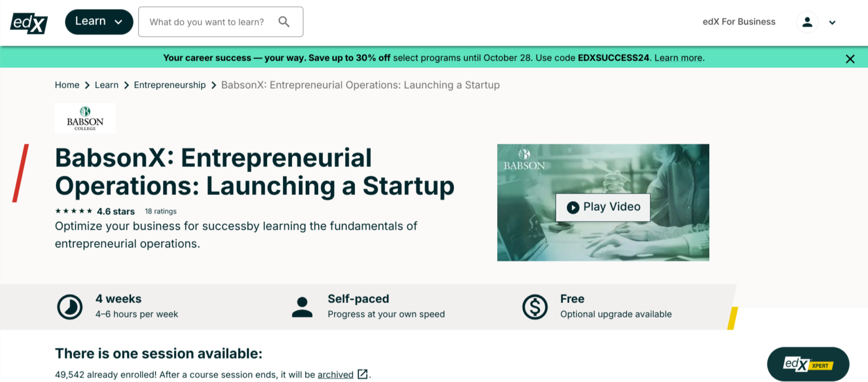Click the magnifying glass search icon
Screen dimensions: 868x382
284,21
